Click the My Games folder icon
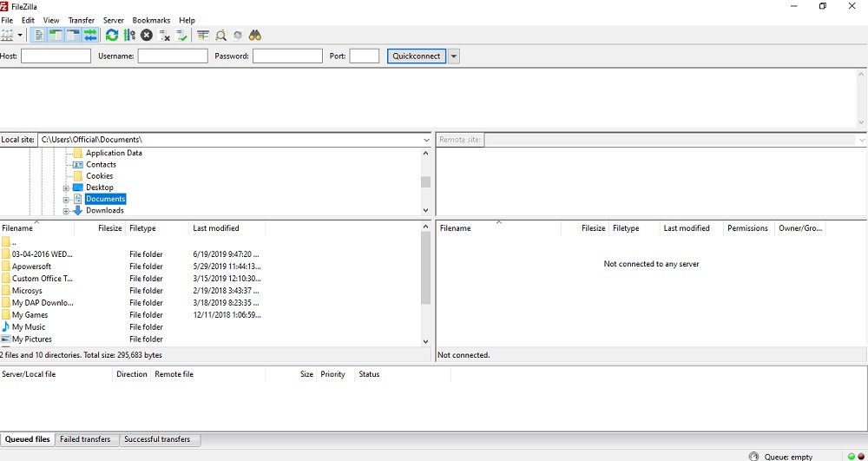Image resolution: width=868 pixels, height=461 pixels. point(5,315)
